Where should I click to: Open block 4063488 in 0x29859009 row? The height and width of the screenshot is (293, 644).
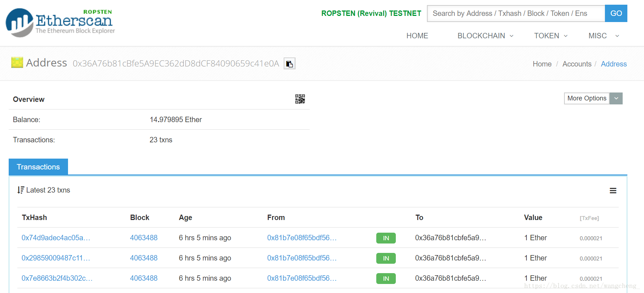[x=144, y=258]
